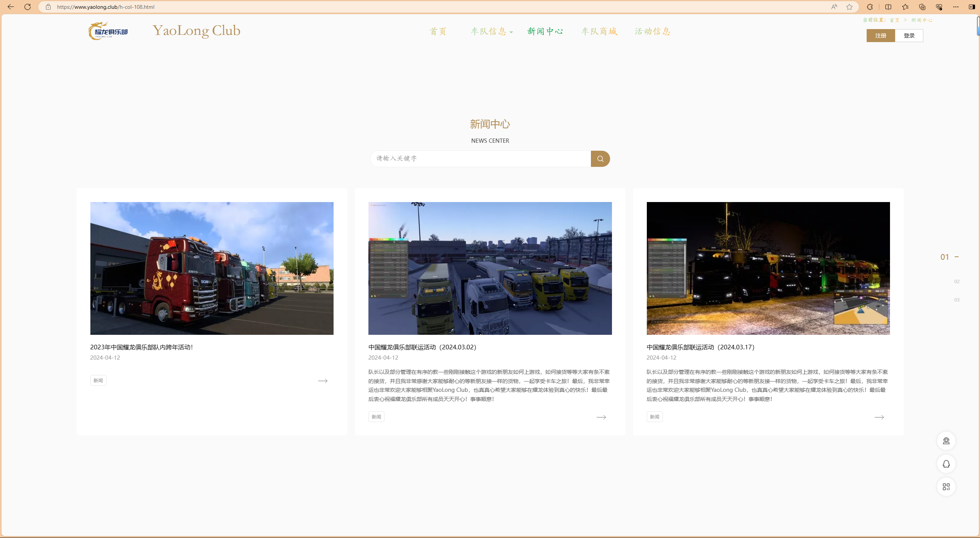Click arrow on 2023 跨年活动 news card
The width and height of the screenshot is (980, 538).
tap(322, 381)
